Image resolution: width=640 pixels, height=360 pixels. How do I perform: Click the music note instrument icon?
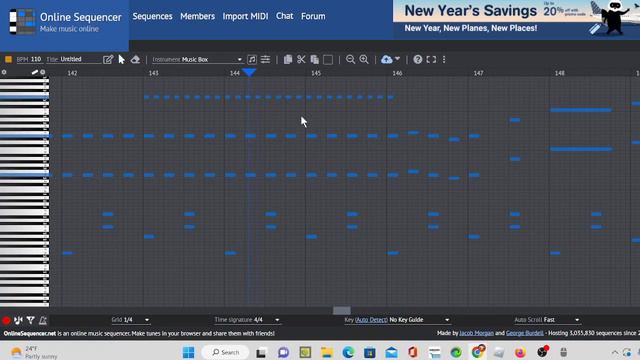point(252,60)
